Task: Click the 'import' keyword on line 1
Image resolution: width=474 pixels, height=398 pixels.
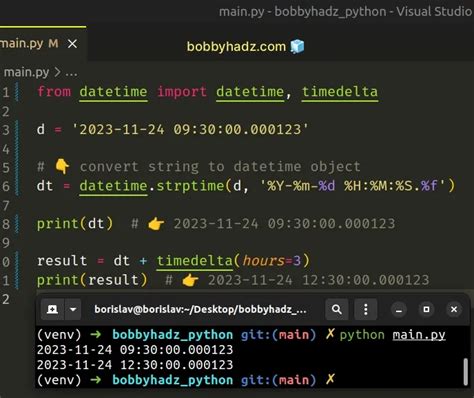Action: [182, 92]
